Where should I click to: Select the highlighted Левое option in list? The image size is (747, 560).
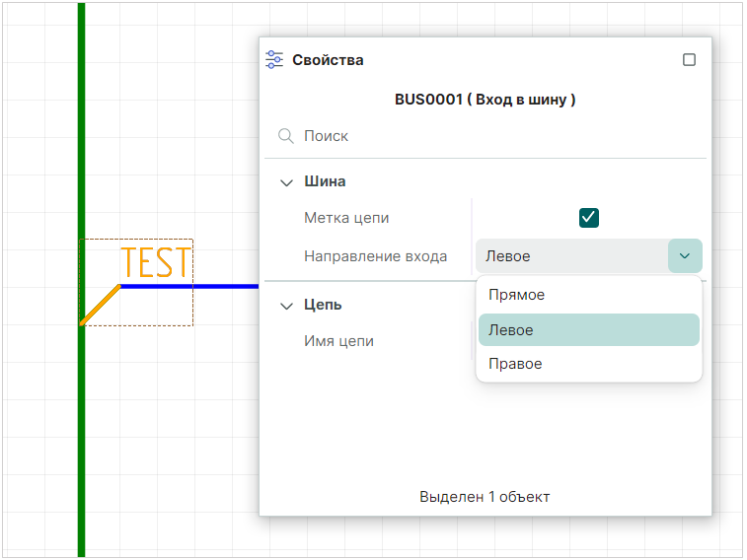589,329
